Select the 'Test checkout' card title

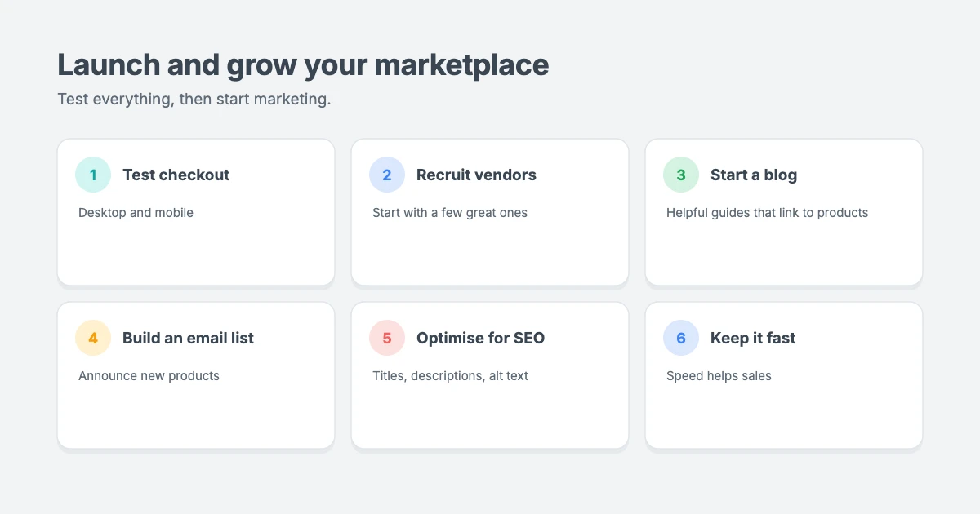176,175
